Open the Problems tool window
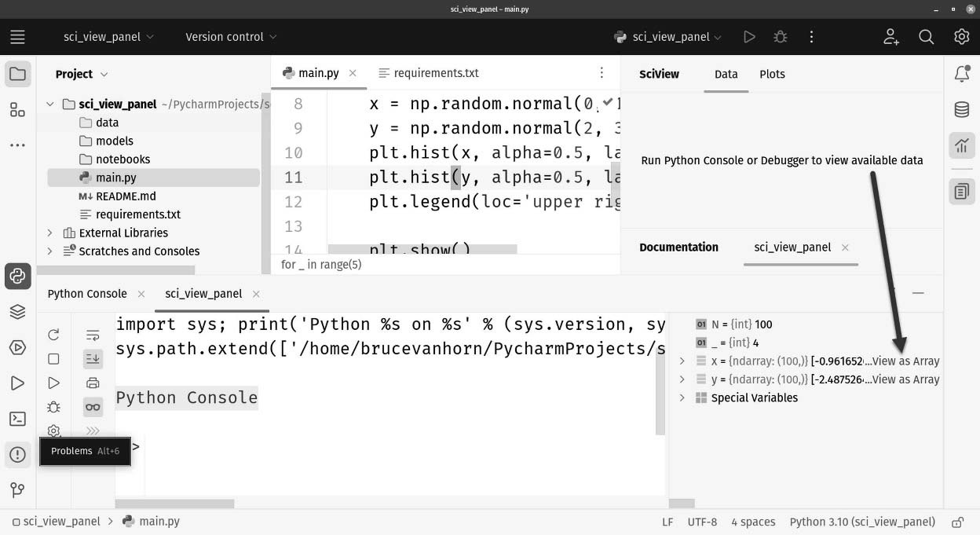Screen dimensions: 980x535 click(x=17, y=454)
